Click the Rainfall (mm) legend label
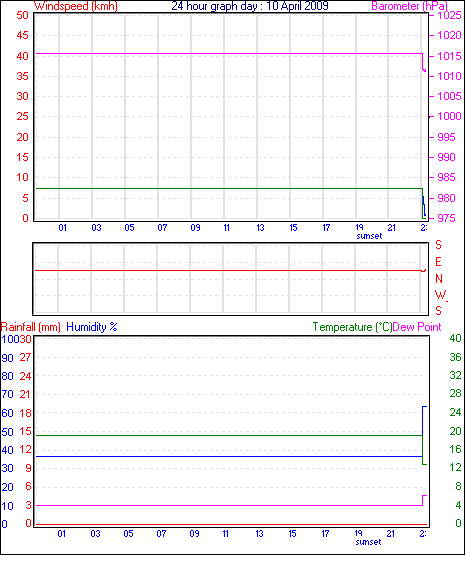 click(x=31, y=327)
